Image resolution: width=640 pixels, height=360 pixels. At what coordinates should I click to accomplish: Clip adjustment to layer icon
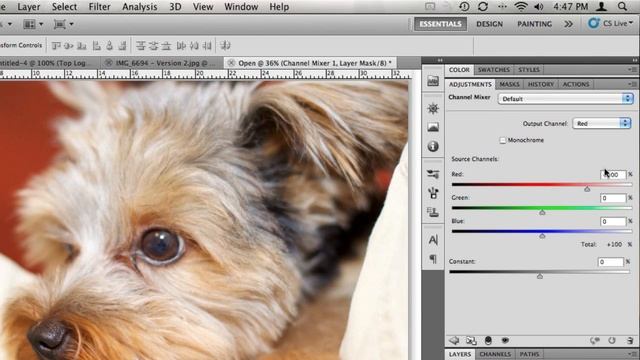488,340
